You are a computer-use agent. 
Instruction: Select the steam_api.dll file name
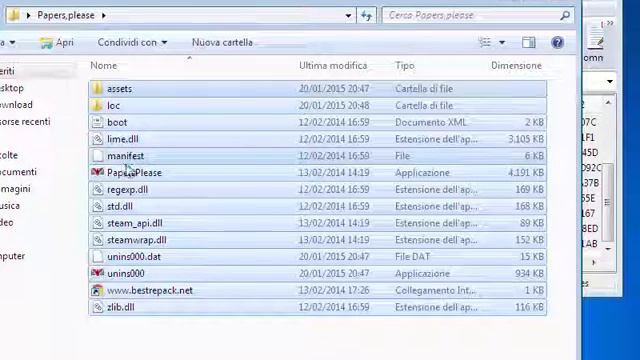tap(135, 223)
